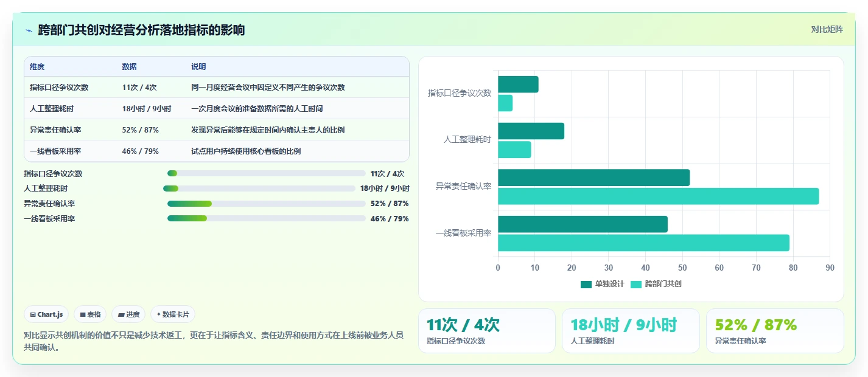Image resolution: width=868 pixels, height=377 pixels.
Task: Click x-axis tick label 90
Action: pyautogui.click(x=830, y=268)
